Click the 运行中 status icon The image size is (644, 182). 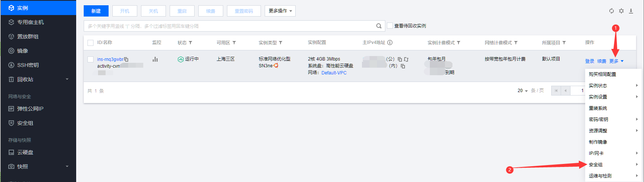pyautogui.click(x=181, y=59)
